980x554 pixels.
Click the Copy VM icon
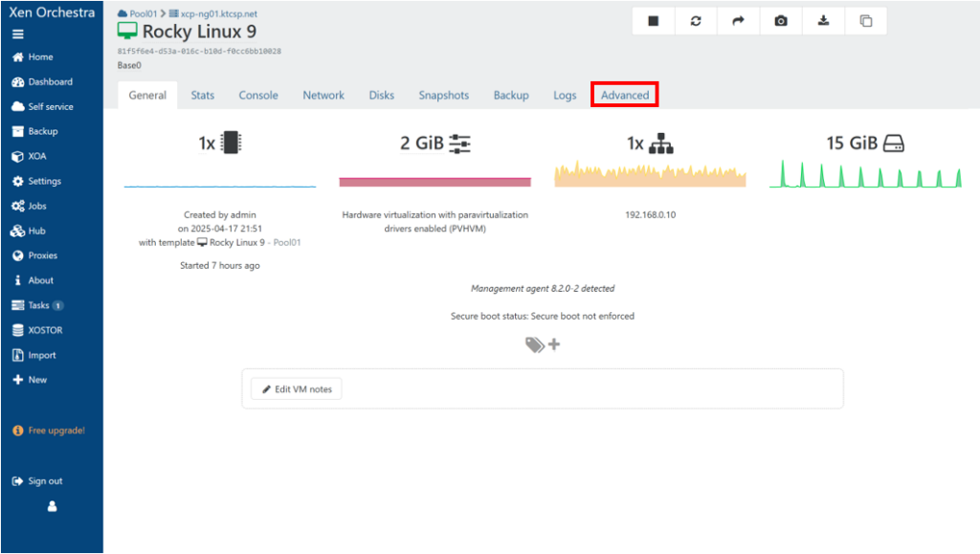(865, 21)
